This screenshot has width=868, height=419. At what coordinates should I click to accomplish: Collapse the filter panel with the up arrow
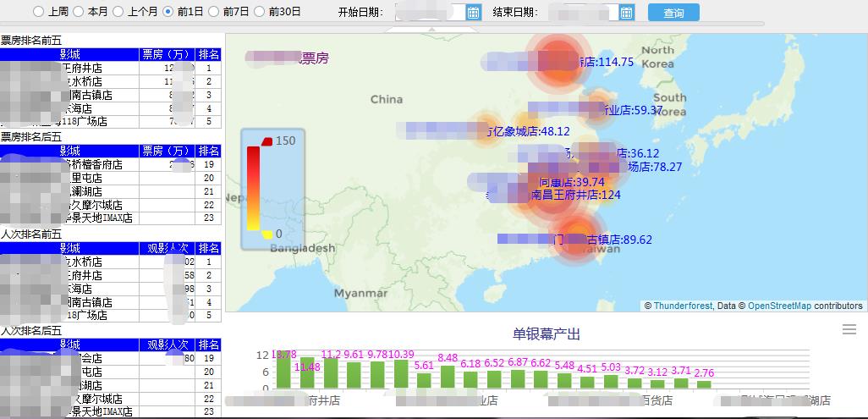click(x=433, y=30)
